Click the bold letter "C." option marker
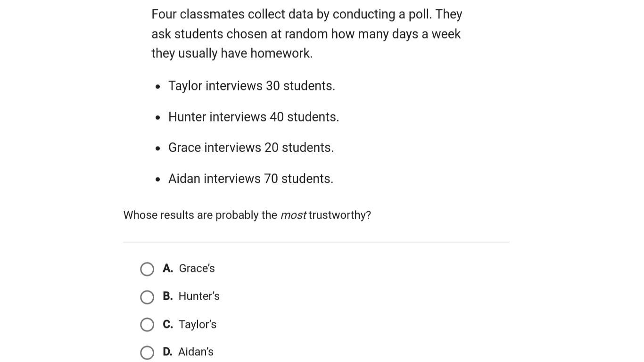This screenshot has height=362, width=644. click(168, 324)
